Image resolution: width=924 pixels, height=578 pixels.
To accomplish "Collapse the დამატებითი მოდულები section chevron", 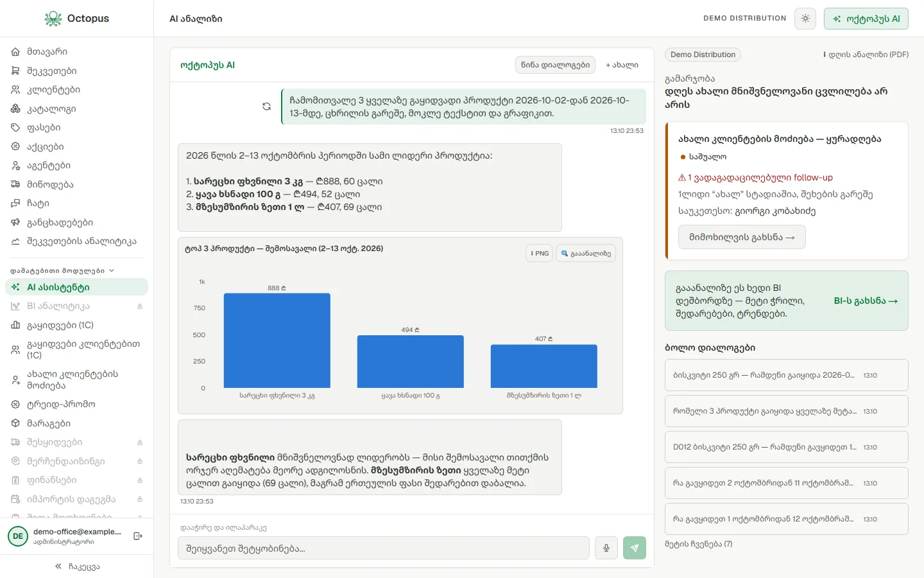I will point(112,270).
